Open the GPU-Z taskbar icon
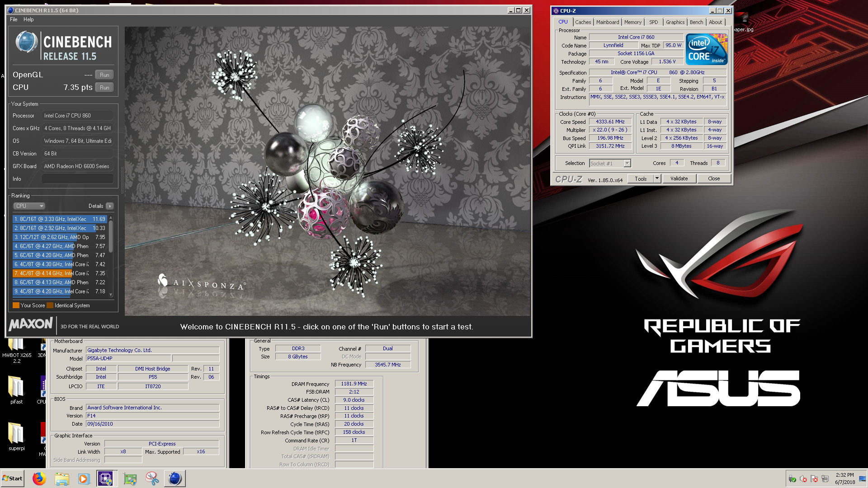Image resolution: width=868 pixels, height=488 pixels. tap(130, 479)
